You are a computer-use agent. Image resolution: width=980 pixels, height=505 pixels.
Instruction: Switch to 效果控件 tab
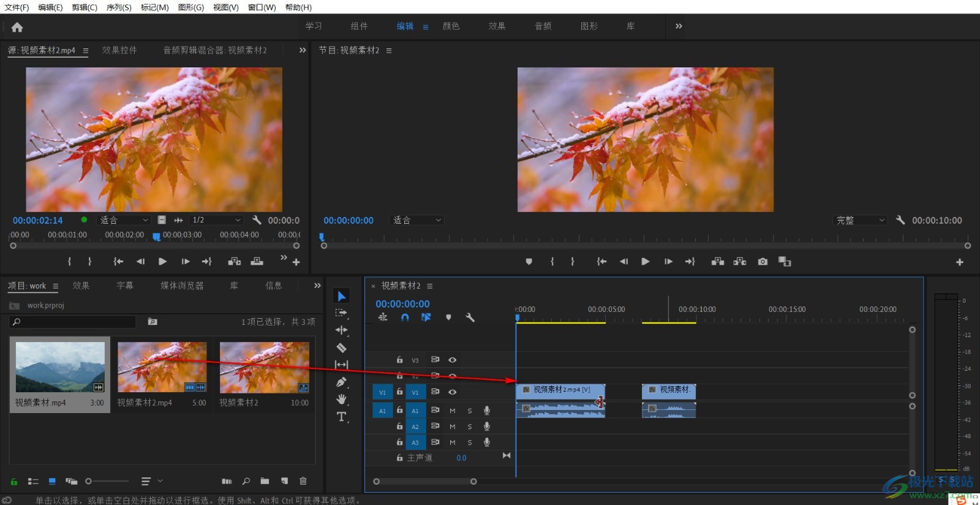119,50
